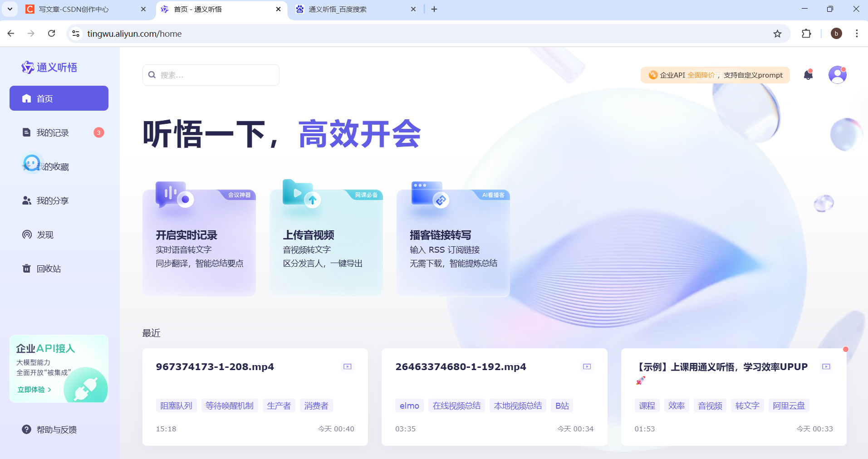
Task: Click the 开启实时记录 card
Action: tap(199, 243)
